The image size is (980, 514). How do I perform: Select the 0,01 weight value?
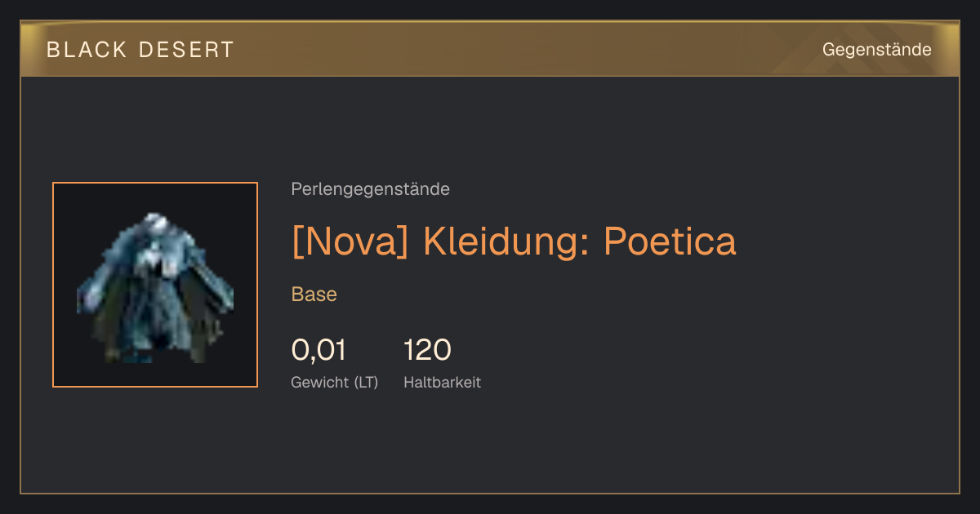click(x=318, y=350)
